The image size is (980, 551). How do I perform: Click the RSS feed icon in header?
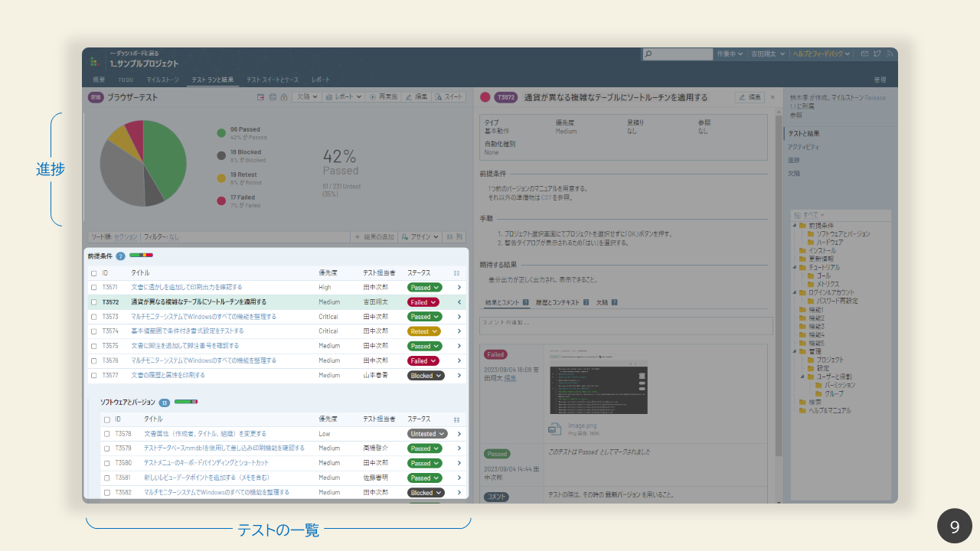(890, 54)
